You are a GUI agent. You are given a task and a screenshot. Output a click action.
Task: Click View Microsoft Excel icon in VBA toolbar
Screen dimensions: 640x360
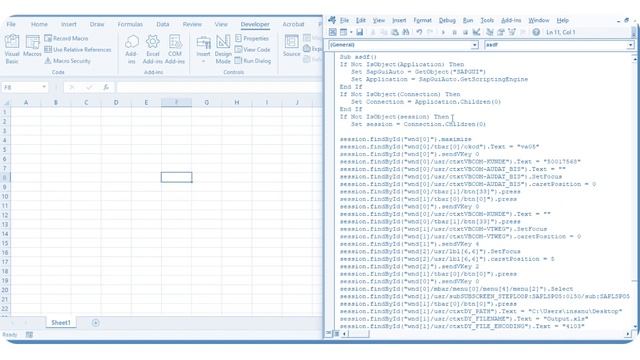[333, 32]
